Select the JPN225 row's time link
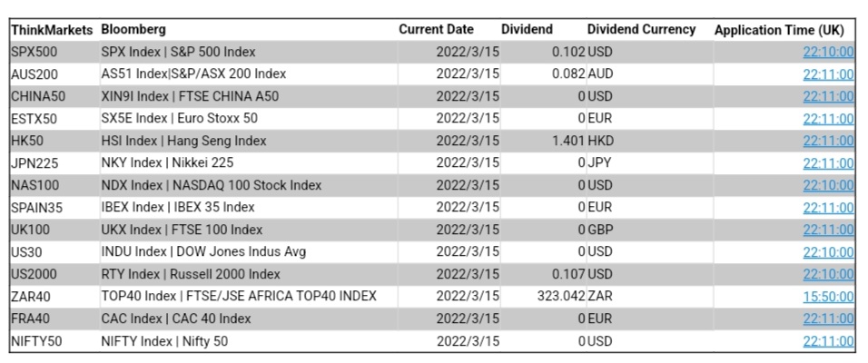 (x=828, y=163)
